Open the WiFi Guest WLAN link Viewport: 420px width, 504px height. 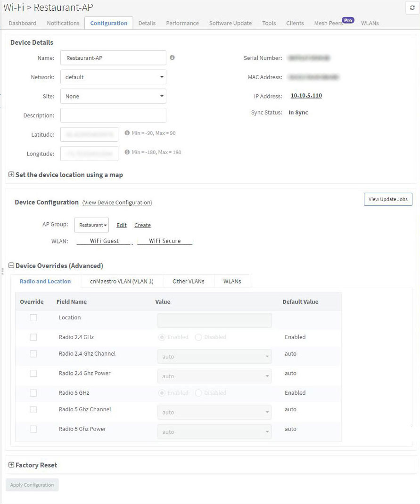coord(104,241)
